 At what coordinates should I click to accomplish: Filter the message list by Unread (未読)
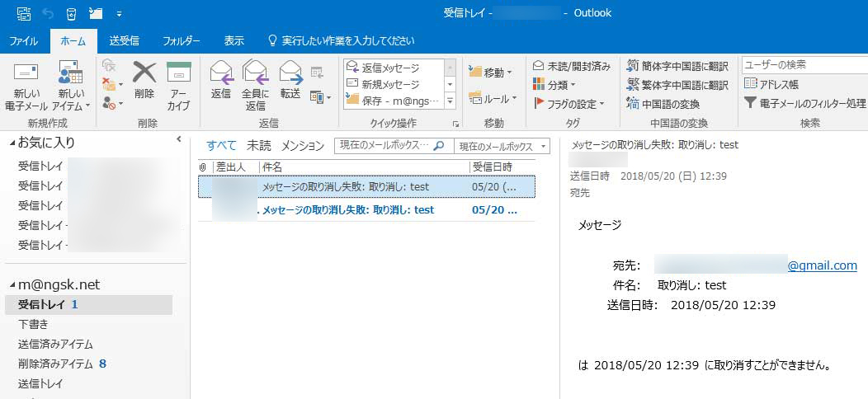258,146
